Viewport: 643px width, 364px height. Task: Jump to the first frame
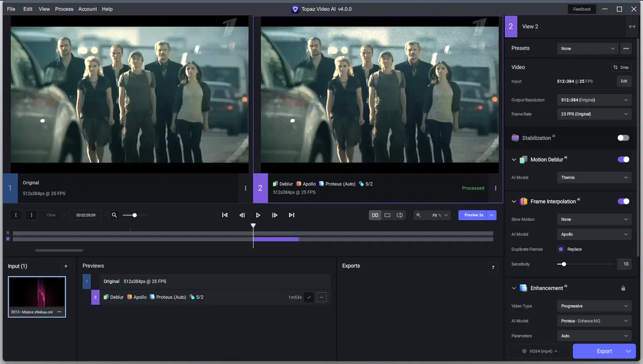tap(225, 215)
